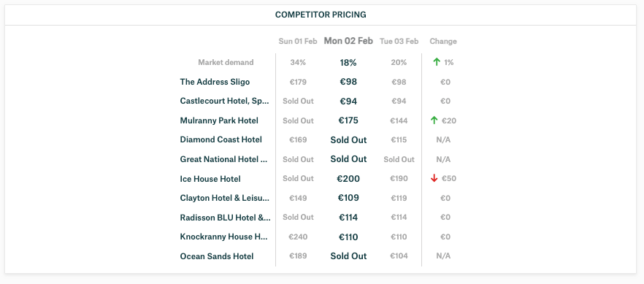The image size is (644, 284).
Task: Select the Tue 03 Feb column header
Action: click(x=399, y=41)
